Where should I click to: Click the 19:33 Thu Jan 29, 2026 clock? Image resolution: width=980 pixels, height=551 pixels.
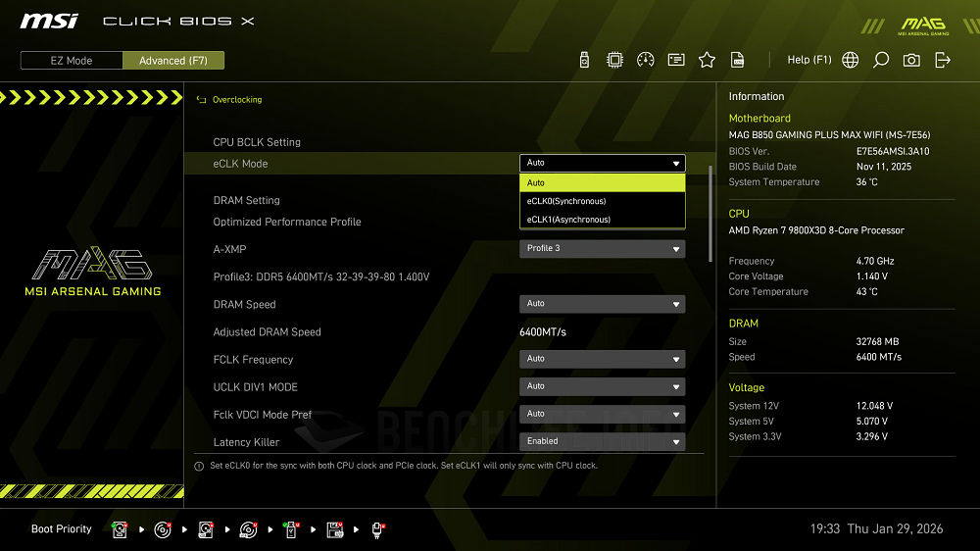pos(876,529)
